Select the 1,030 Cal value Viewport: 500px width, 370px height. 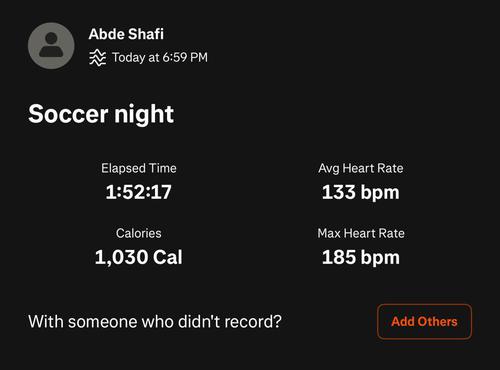(x=139, y=257)
